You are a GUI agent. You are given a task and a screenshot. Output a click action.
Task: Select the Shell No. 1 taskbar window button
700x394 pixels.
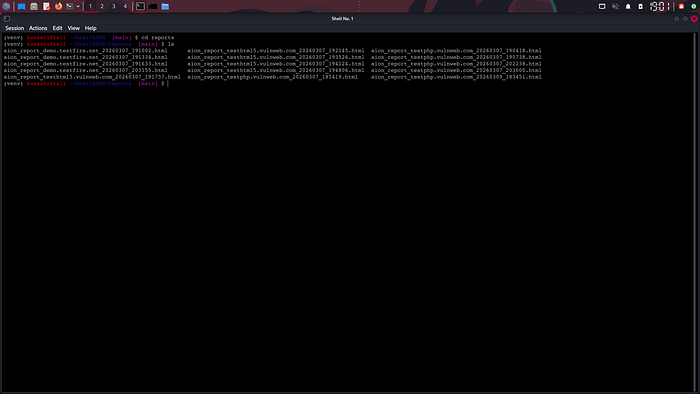coord(140,6)
